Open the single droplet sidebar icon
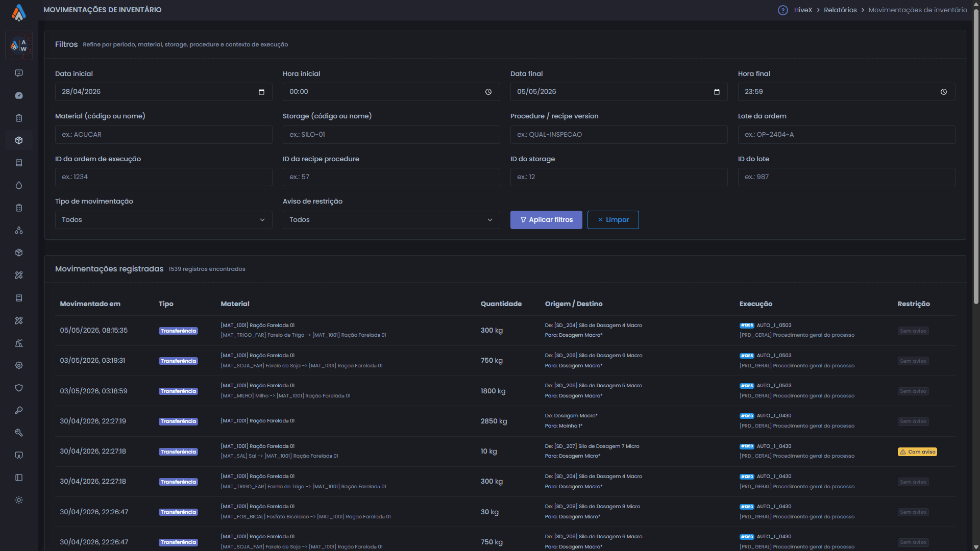This screenshot has height=551, width=980. coord(19,185)
